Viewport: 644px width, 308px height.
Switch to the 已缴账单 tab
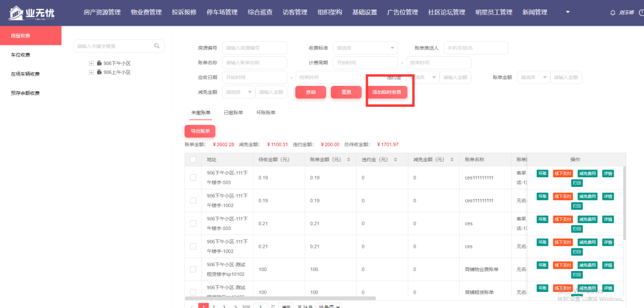click(x=233, y=112)
